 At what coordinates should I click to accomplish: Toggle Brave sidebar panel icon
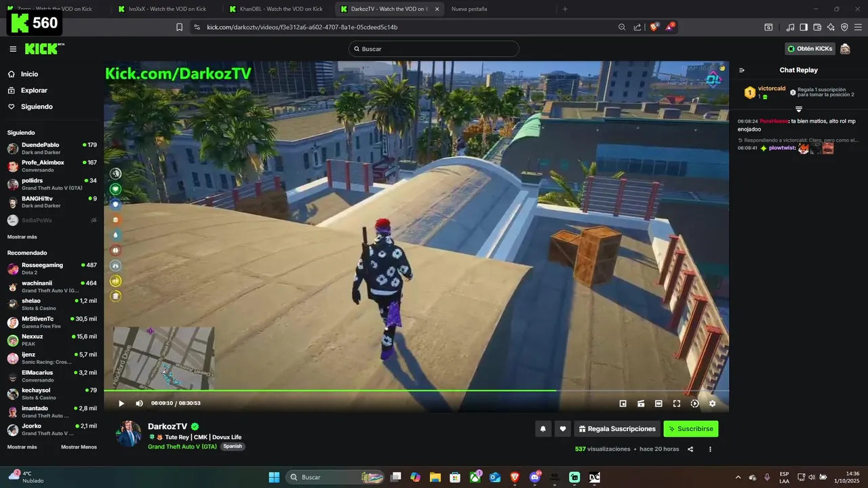tap(804, 27)
